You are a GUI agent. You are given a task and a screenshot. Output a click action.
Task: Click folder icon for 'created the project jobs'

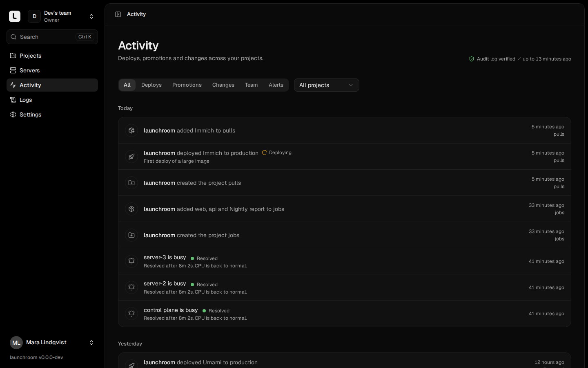coord(131,235)
